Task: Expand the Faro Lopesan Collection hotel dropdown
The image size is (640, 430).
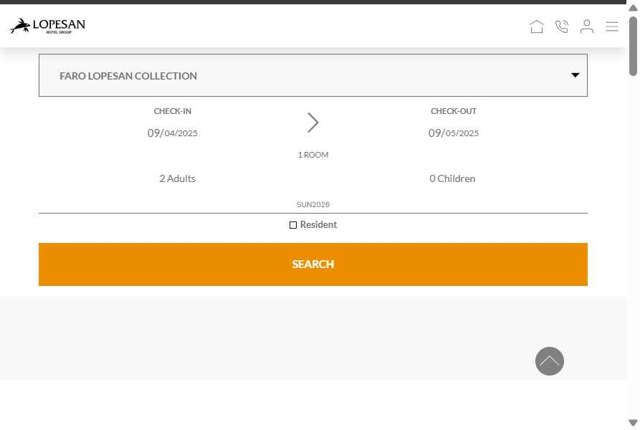Action: click(x=313, y=75)
